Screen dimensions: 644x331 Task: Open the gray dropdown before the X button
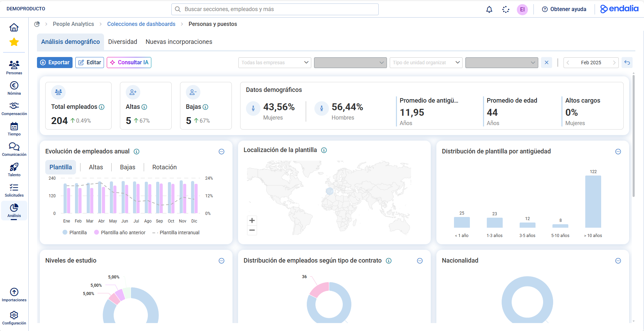tap(502, 63)
